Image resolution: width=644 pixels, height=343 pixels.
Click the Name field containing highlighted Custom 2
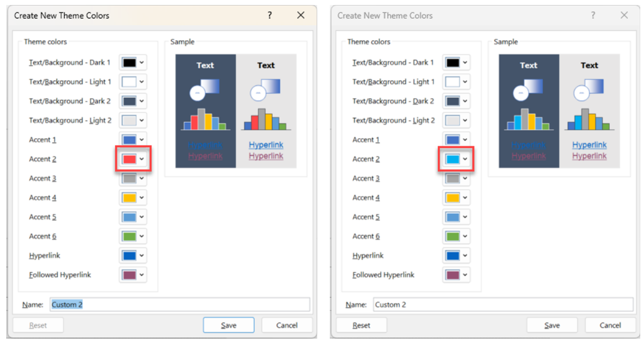point(180,305)
